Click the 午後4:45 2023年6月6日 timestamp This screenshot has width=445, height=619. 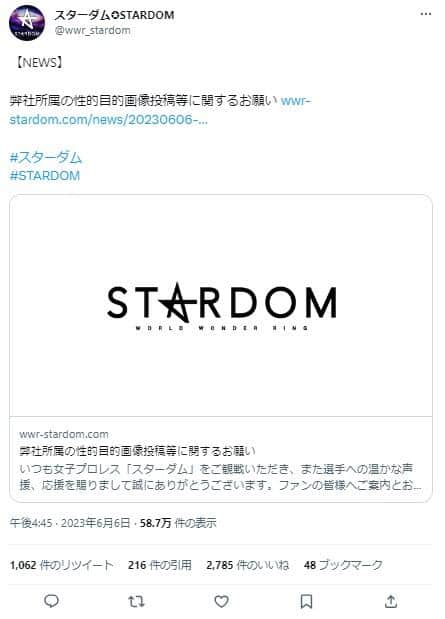pos(70,523)
